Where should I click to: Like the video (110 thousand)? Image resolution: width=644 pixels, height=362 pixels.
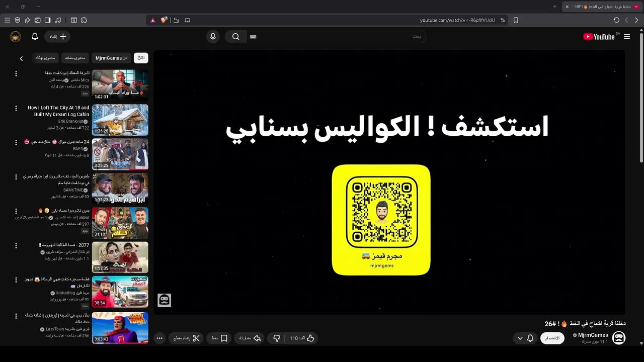click(x=302, y=338)
